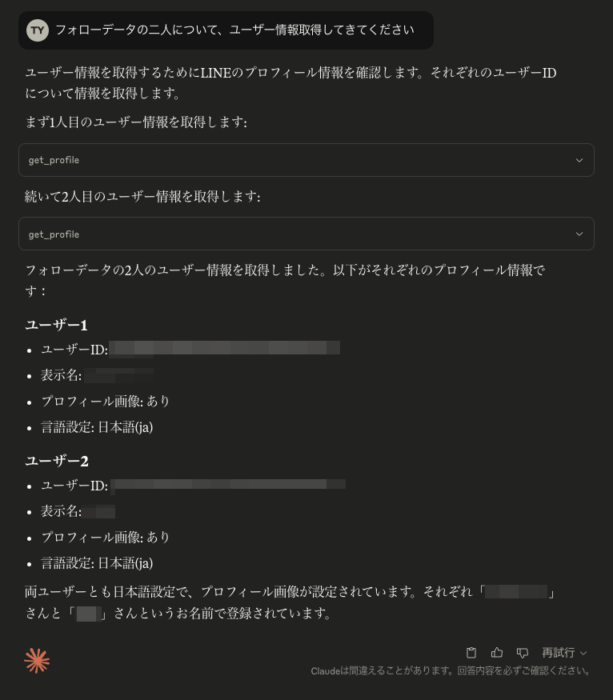Copy Claude's response with the clipboard icon
This screenshot has height=700, width=613.
tap(471, 652)
